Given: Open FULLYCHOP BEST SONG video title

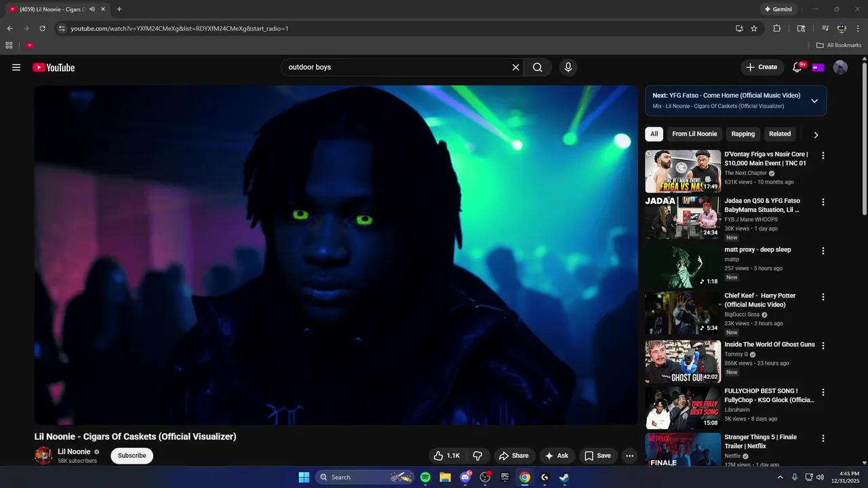Looking at the screenshot, I should click(769, 396).
